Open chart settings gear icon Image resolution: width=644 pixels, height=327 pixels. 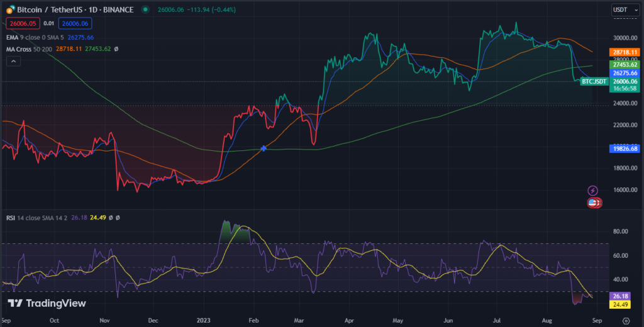pos(626,321)
